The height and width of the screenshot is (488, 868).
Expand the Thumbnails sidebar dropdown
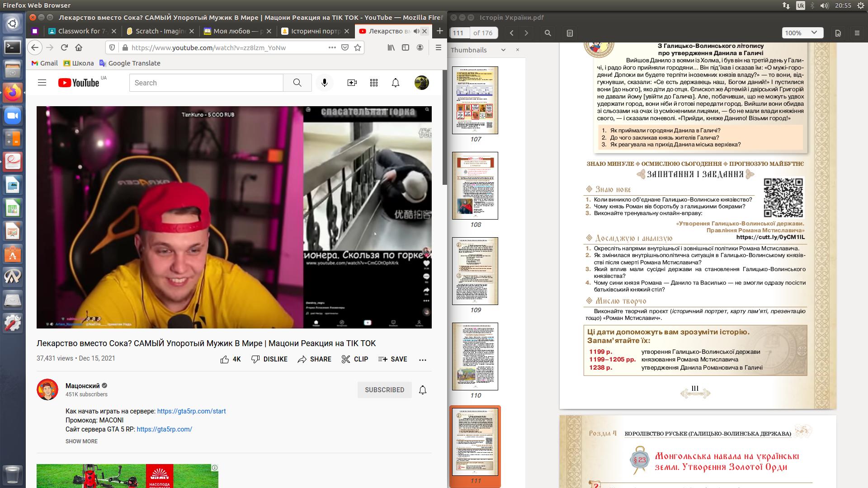(x=503, y=50)
